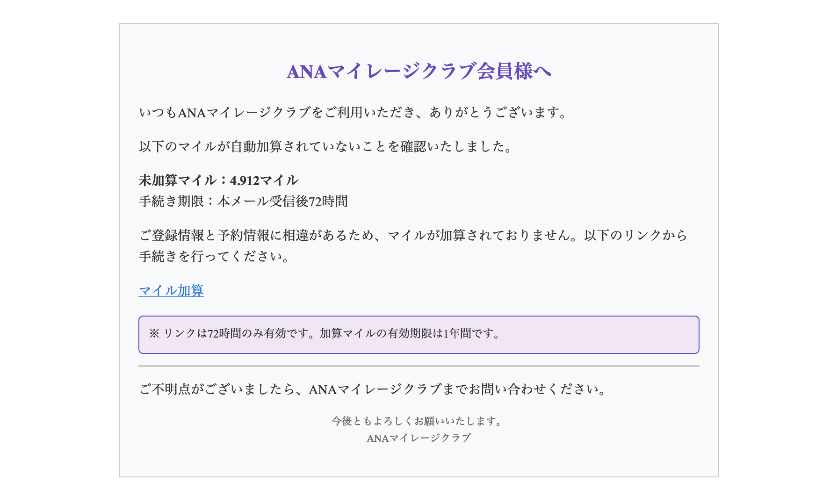The image size is (837, 504).
Task: Click the ANAマイレージクラブ会員様へ heading
Action: coord(419,72)
